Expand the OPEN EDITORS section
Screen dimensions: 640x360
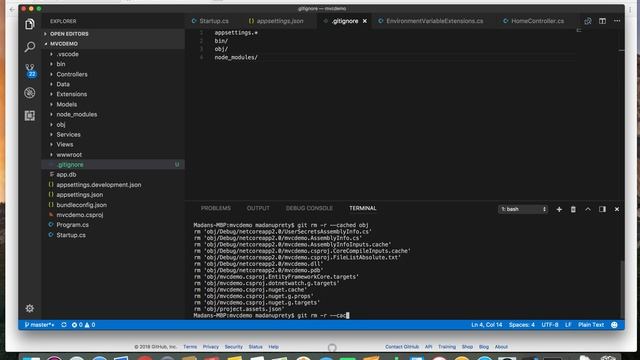[69, 34]
